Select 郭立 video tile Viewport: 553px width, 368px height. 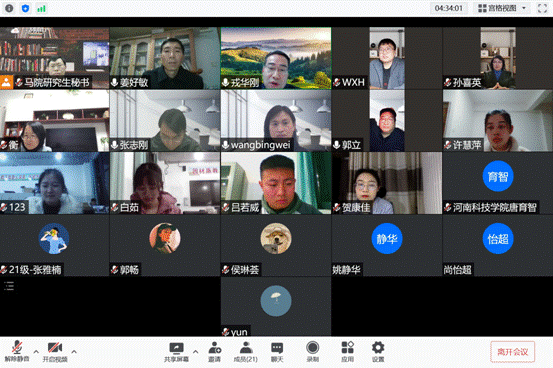pos(387,121)
